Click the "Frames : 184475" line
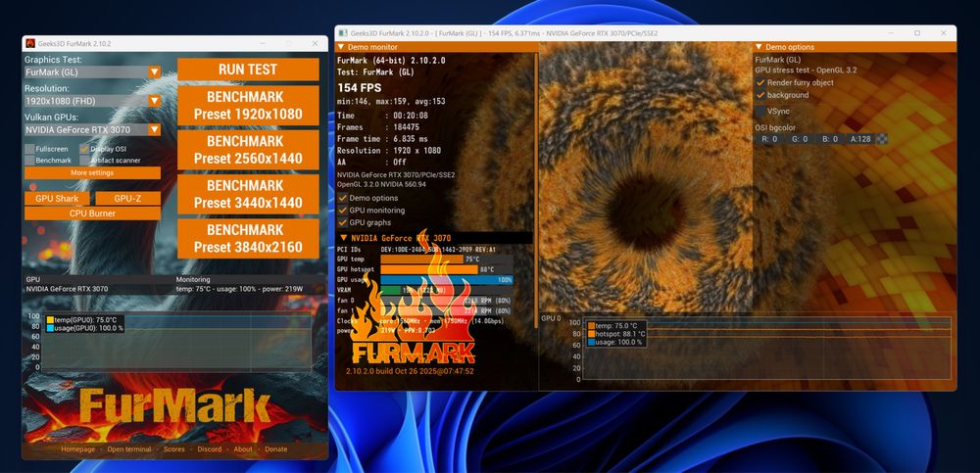980x473 pixels. pyautogui.click(x=376, y=127)
